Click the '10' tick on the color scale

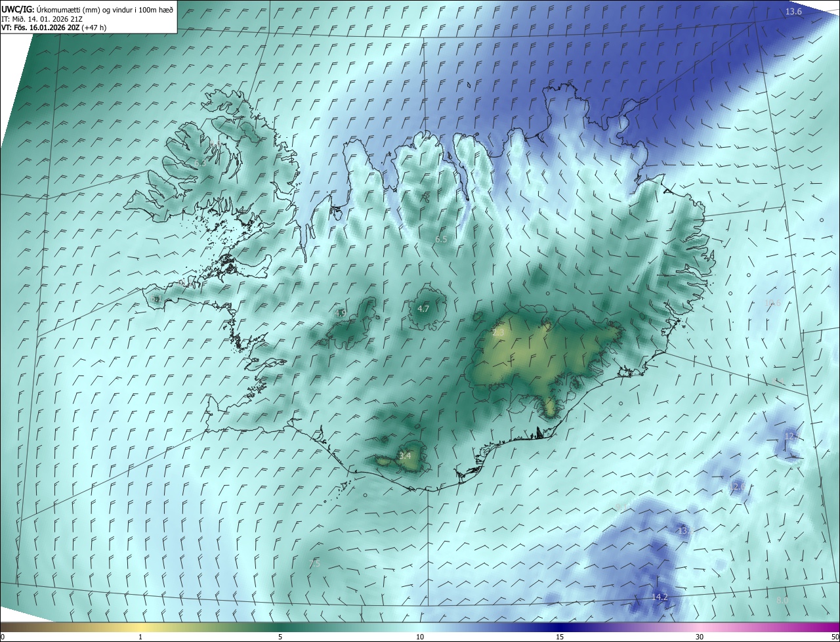coord(420,637)
